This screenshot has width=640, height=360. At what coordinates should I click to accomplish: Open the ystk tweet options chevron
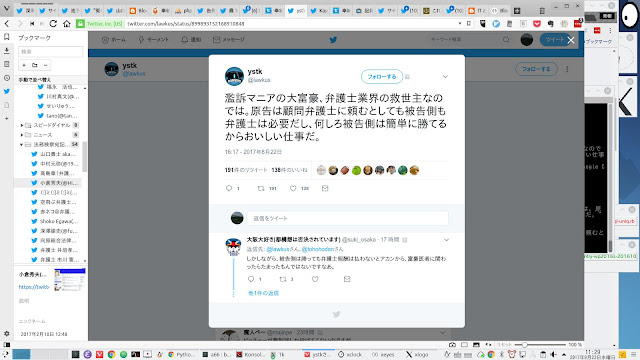[445, 76]
